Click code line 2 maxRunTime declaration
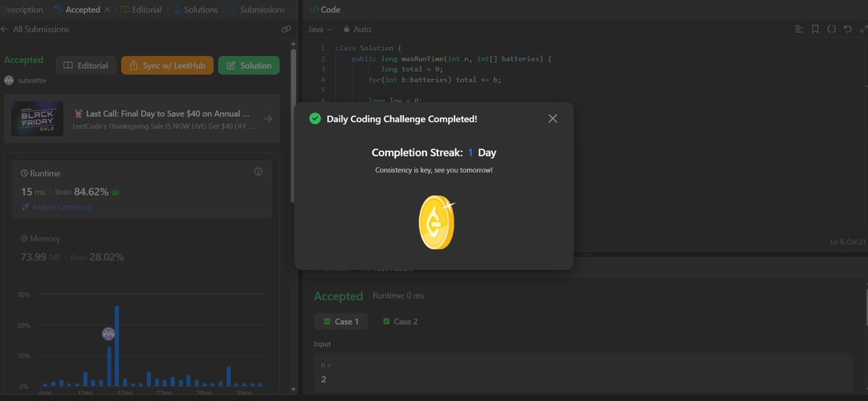 click(x=452, y=59)
